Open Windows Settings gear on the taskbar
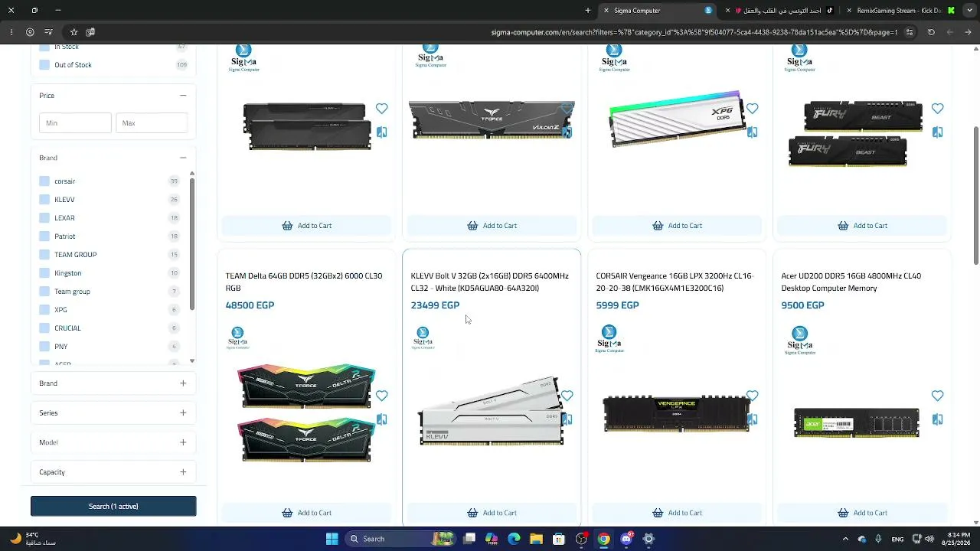The image size is (980, 551). pyautogui.click(x=648, y=539)
